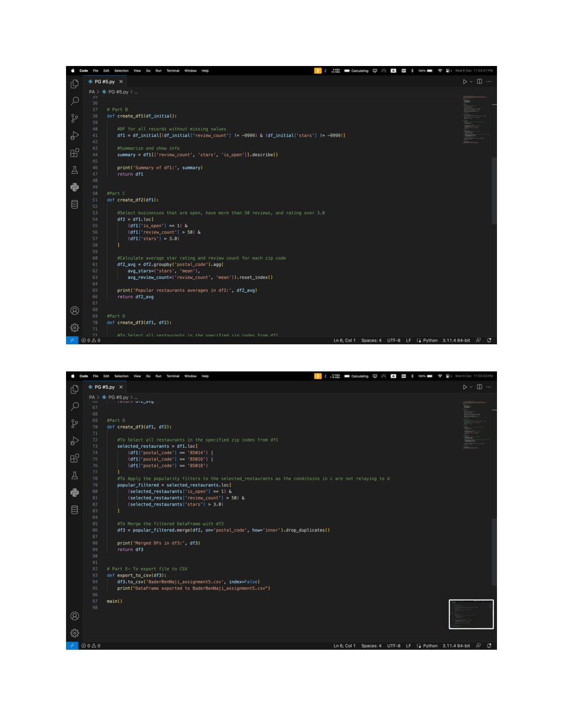Open File menu in upper window menu bar
563x728 pixels.
tap(96, 71)
